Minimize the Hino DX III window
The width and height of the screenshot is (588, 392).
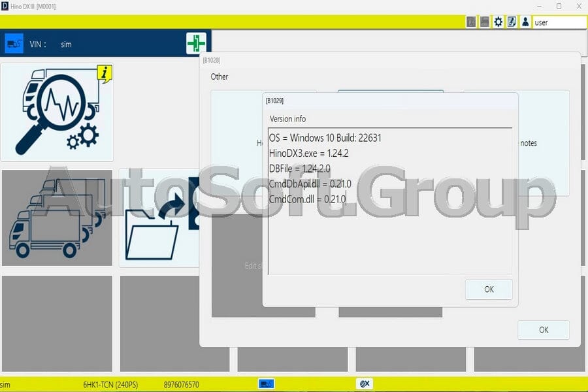tap(539, 7)
